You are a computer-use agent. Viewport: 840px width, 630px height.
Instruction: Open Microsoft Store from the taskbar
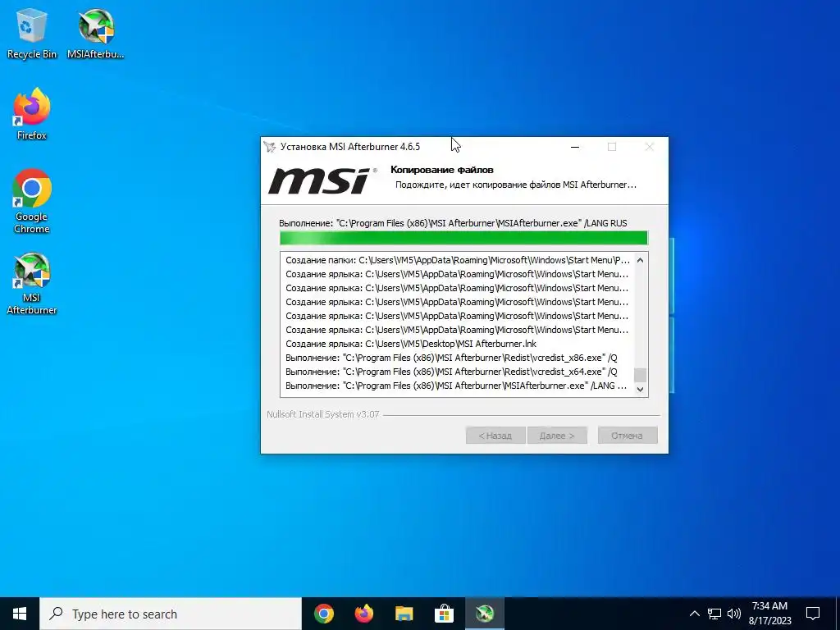coord(444,614)
